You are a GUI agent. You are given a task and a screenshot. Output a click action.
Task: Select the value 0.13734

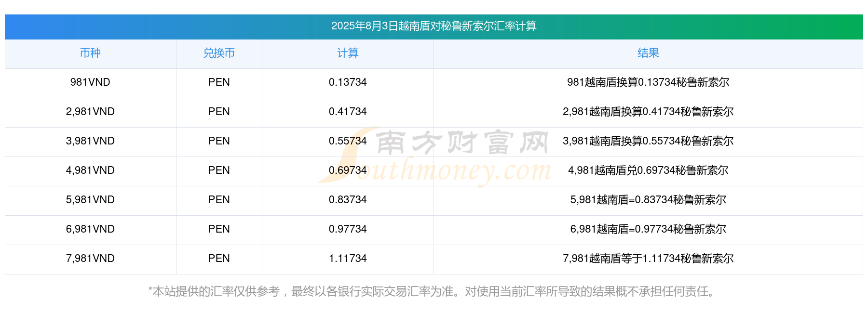pyautogui.click(x=348, y=82)
